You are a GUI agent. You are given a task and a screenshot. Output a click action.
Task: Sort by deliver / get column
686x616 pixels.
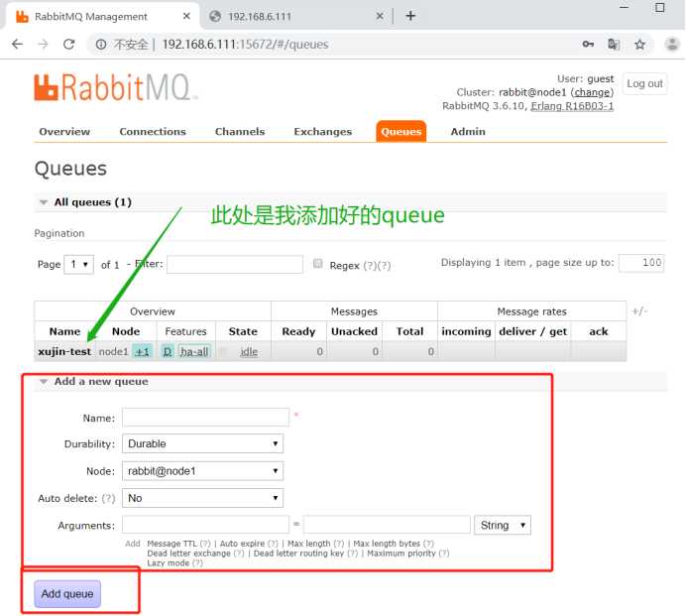tap(533, 331)
